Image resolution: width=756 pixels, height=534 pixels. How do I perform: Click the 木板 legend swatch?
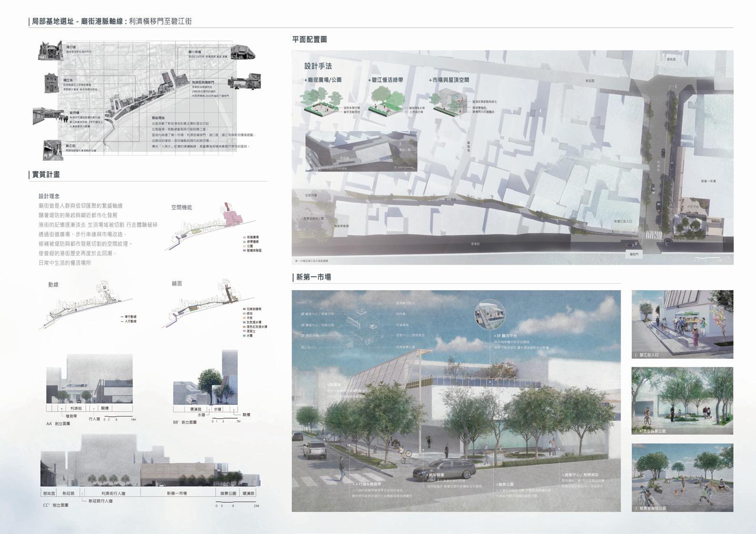[244, 318]
